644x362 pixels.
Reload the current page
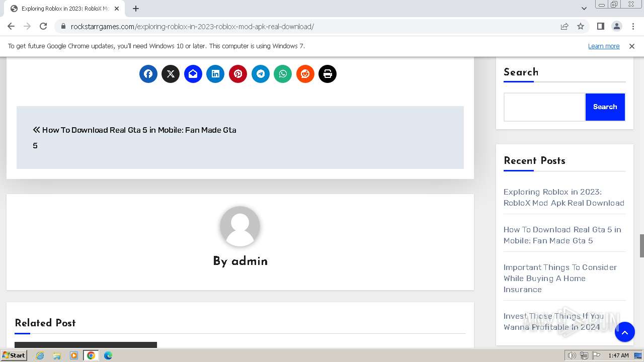43,26
